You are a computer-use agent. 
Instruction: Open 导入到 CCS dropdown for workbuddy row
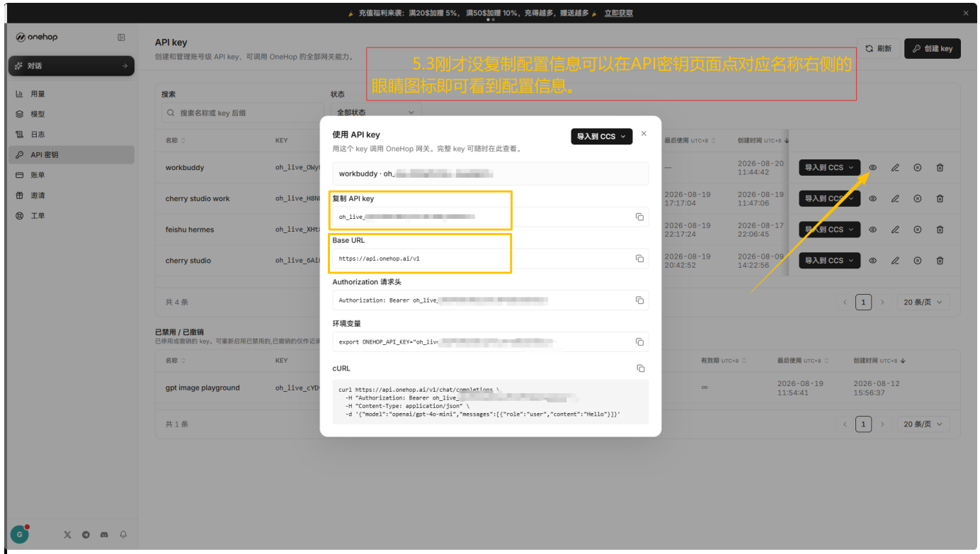pyautogui.click(x=829, y=168)
